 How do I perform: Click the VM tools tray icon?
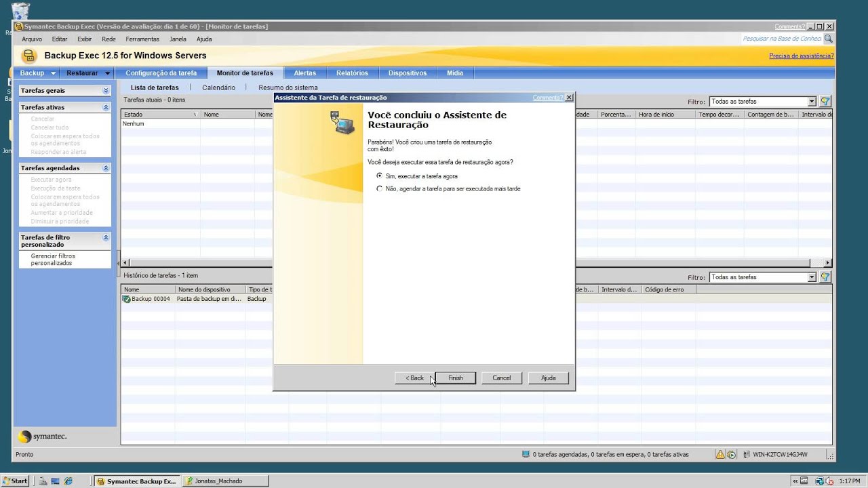pos(804,481)
